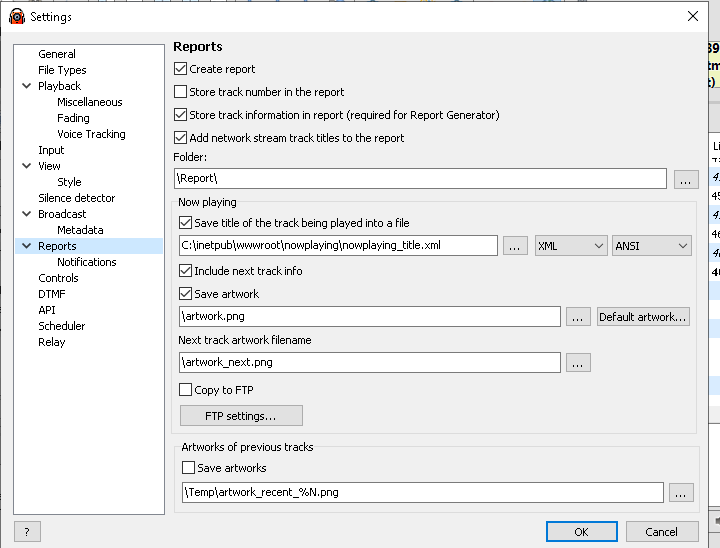
Task: Open General settings page
Action: point(57,54)
